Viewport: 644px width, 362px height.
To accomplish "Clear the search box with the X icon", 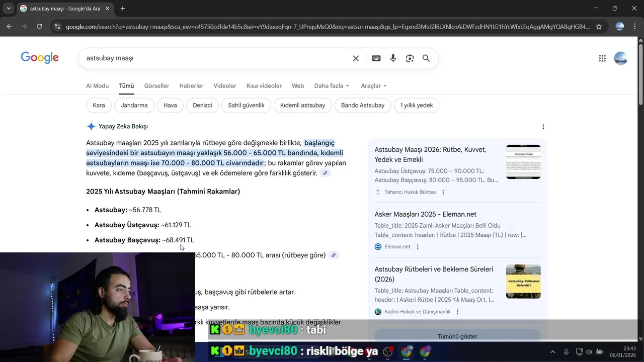I will 356,58.
